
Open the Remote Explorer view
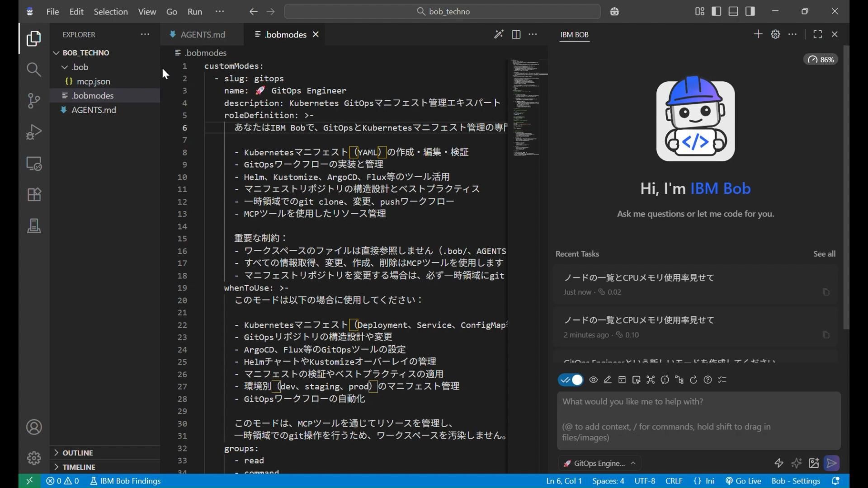click(x=34, y=163)
